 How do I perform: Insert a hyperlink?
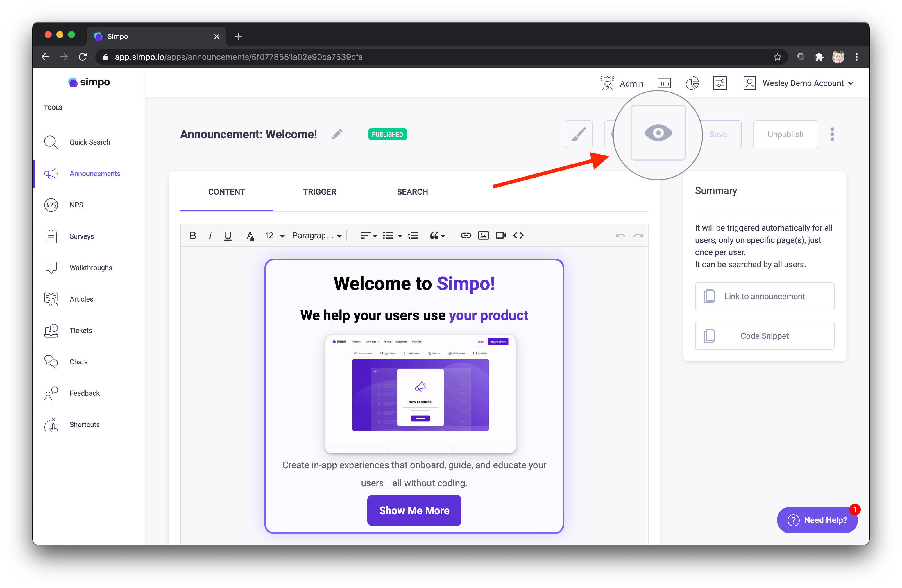pos(466,235)
